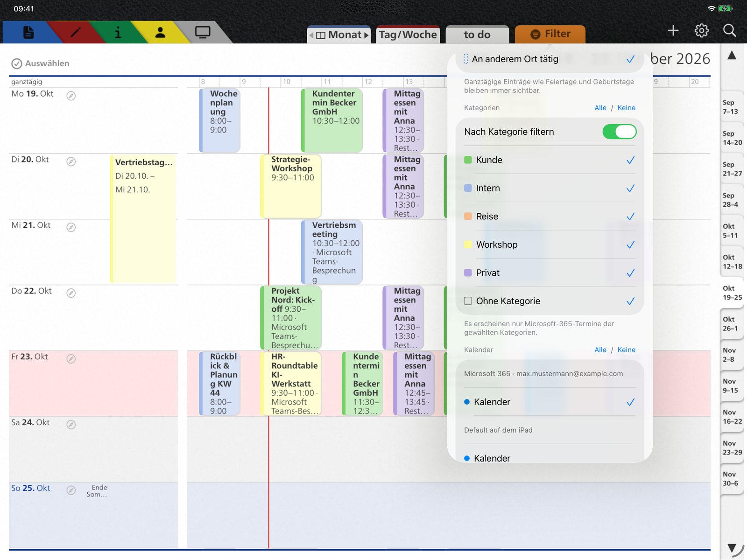This screenshot has height=560, width=747.
Task: Tap the edit circle for Mi 21. Okt
Action: [71, 227]
